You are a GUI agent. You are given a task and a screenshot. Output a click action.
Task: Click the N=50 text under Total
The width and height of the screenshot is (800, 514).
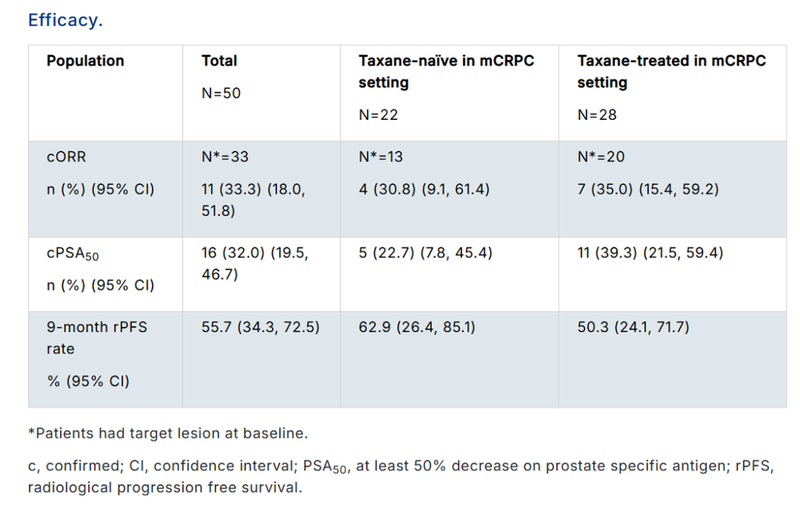(x=222, y=93)
